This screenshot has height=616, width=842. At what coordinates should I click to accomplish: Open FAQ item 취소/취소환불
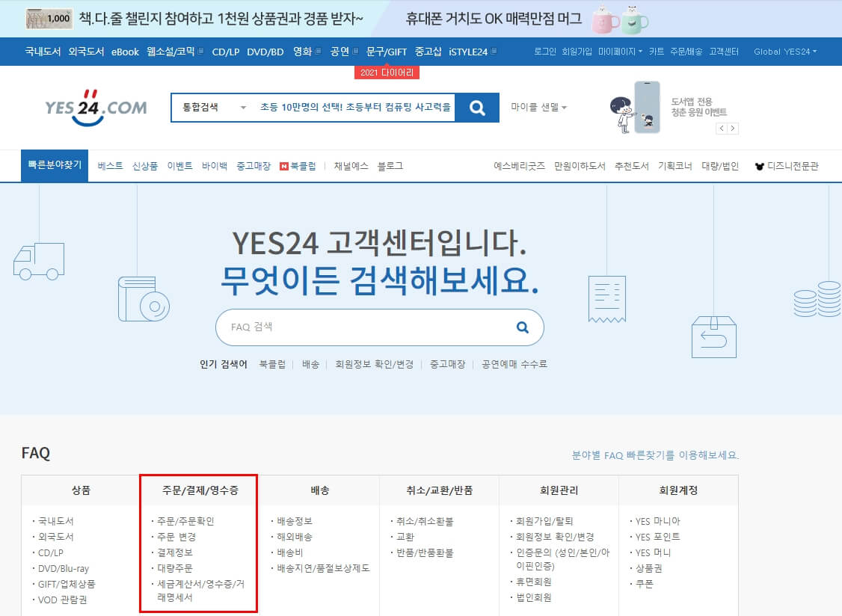[425, 521]
